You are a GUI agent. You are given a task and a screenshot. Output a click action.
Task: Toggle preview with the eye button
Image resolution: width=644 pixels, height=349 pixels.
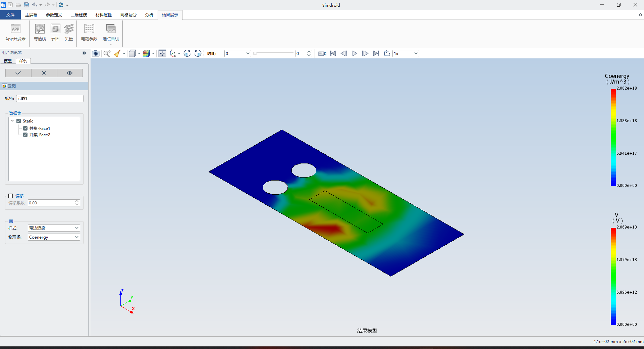[70, 73]
